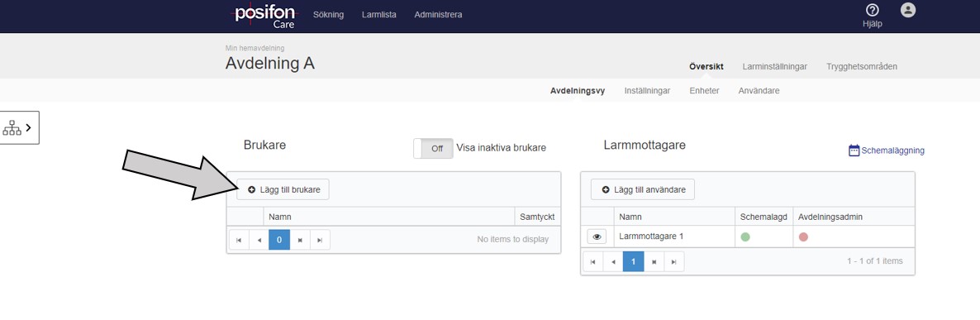Click red Avdelningsadmin status dot
Image resolution: width=980 pixels, height=320 pixels.
pyautogui.click(x=803, y=236)
